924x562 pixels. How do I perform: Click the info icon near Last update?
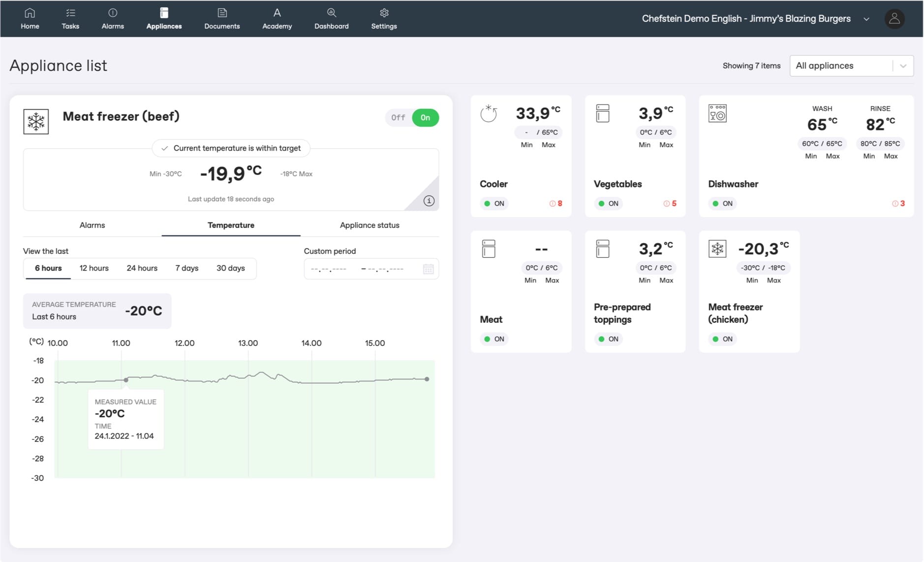[x=428, y=201]
